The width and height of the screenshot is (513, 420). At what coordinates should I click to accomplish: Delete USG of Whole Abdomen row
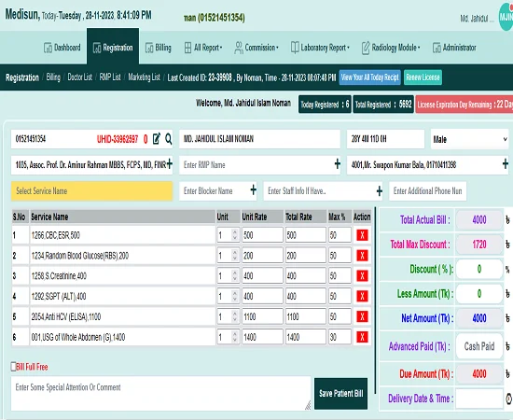[362, 337]
